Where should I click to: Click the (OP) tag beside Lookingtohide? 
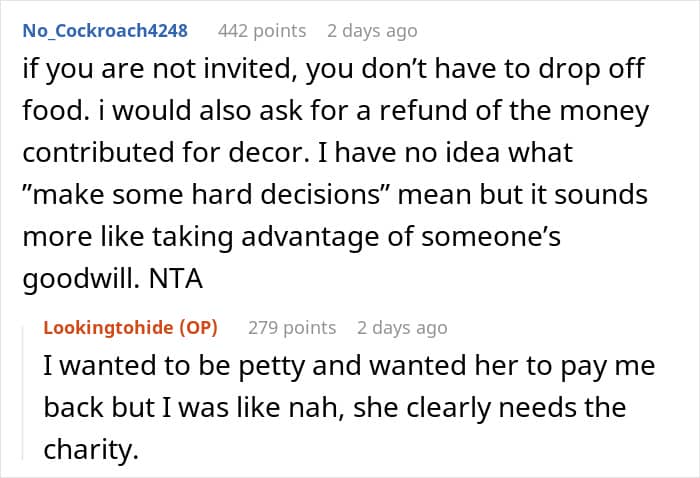click(195, 327)
